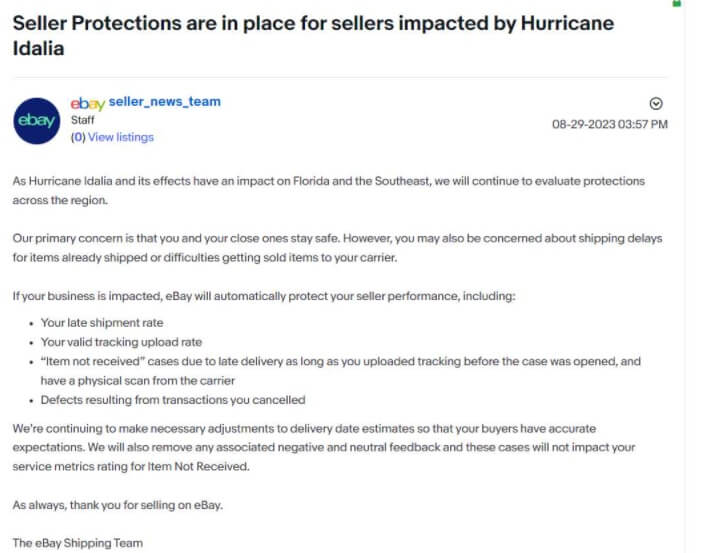This screenshot has width=701, height=553.
Task: Click the 08-29-2023 03:57 PM timestamp
Action: click(610, 124)
